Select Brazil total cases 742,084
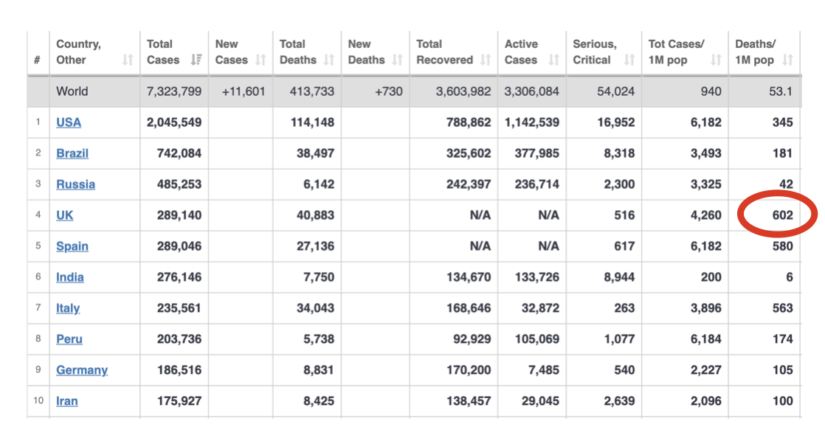 tap(179, 154)
